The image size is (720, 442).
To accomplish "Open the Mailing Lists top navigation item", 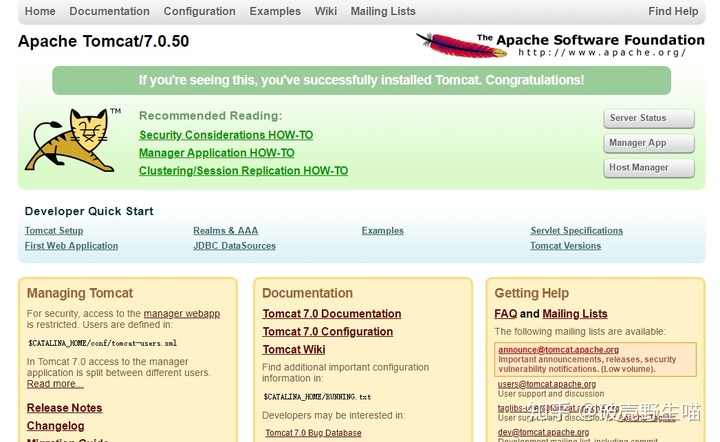I will pyautogui.click(x=383, y=11).
